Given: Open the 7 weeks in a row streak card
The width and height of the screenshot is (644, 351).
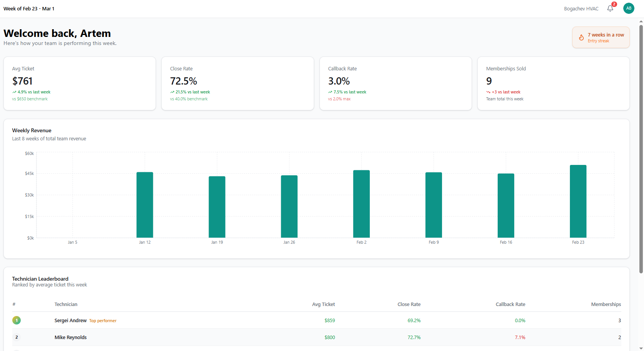Looking at the screenshot, I should (601, 37).
